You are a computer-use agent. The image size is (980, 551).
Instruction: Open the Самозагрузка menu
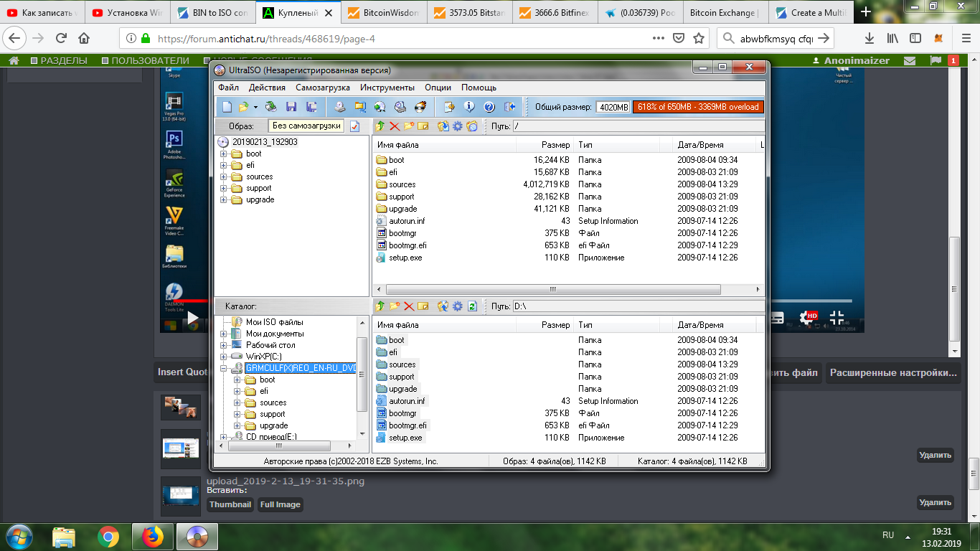[323, 88]
